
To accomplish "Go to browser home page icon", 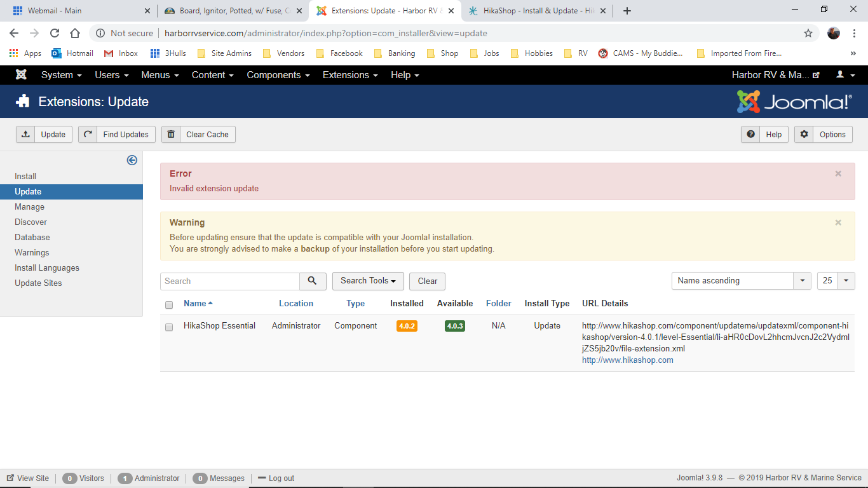I will 75,33.
